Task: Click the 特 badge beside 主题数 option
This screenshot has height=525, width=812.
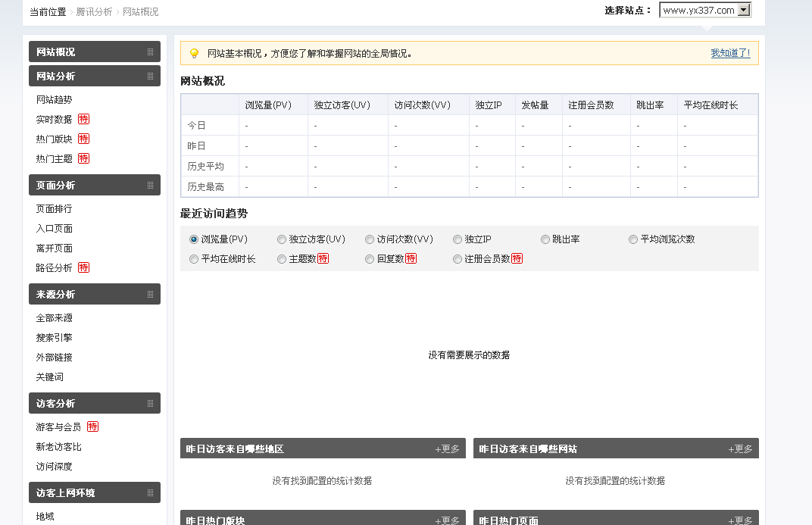Action: 323,258
